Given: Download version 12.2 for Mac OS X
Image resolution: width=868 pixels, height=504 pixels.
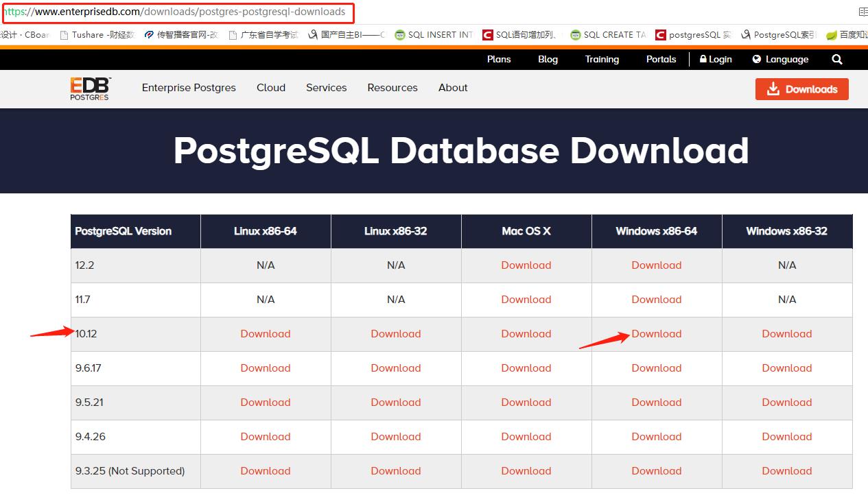Looking at the screenshot, I should [526, 265].
